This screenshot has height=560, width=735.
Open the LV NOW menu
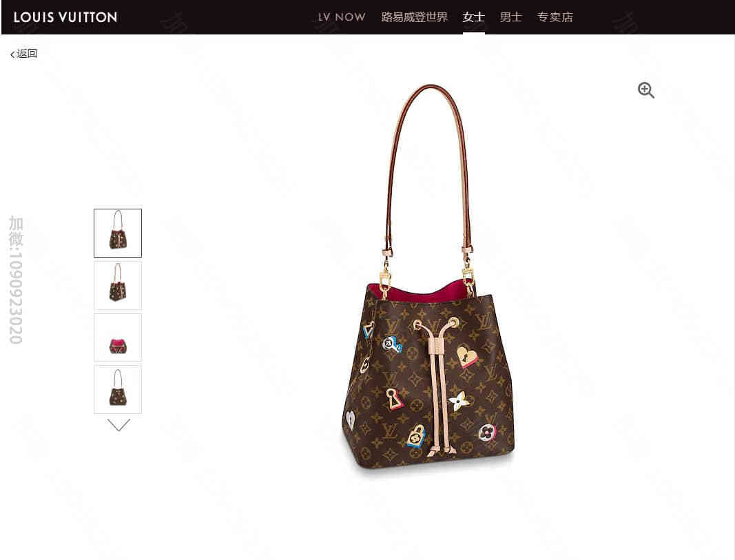[x=342, y=17]
